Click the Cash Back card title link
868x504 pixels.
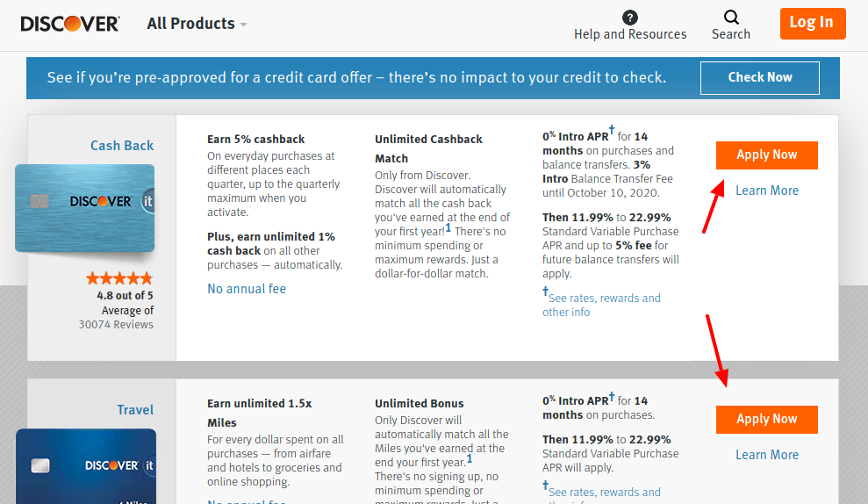(122, 146)
